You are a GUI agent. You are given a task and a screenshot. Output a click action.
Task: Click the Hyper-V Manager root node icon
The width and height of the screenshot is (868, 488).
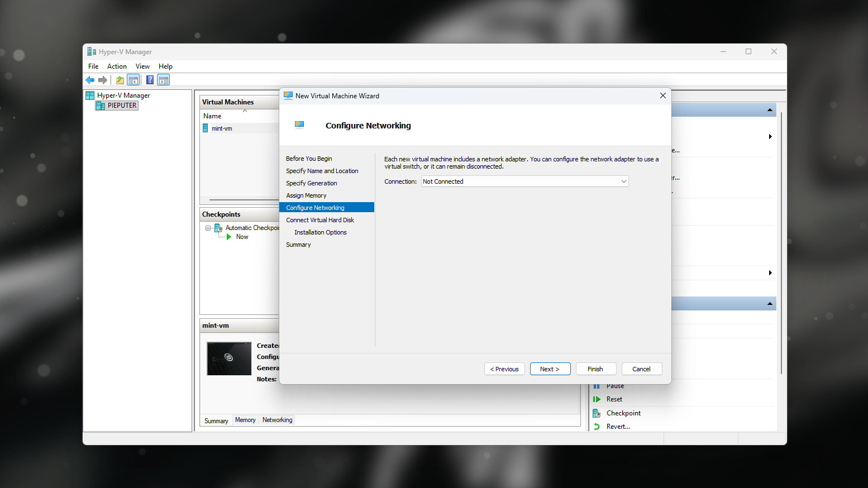click(x=90, y=95)
